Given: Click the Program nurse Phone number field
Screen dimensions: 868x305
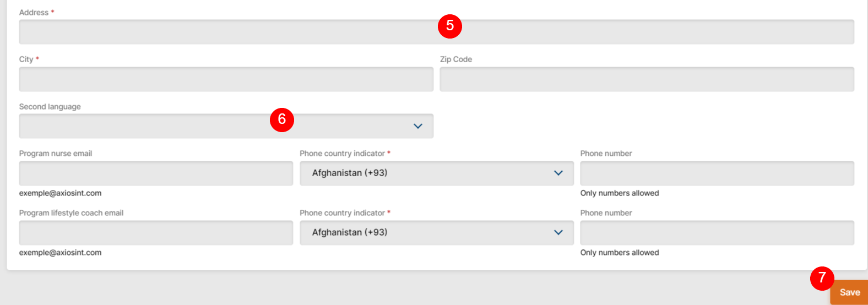Looking at the screenshot, I should pyautogui.click(x=717, y=173).
